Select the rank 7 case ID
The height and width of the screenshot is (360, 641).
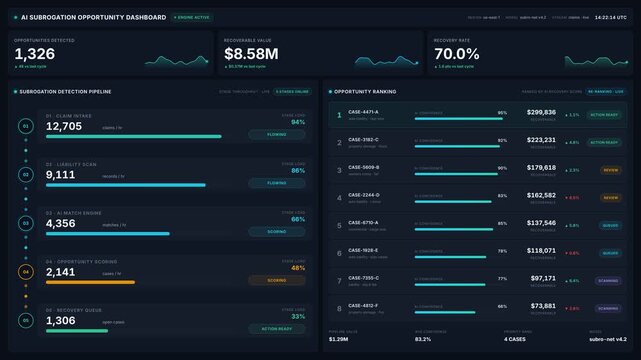[363, 278]
